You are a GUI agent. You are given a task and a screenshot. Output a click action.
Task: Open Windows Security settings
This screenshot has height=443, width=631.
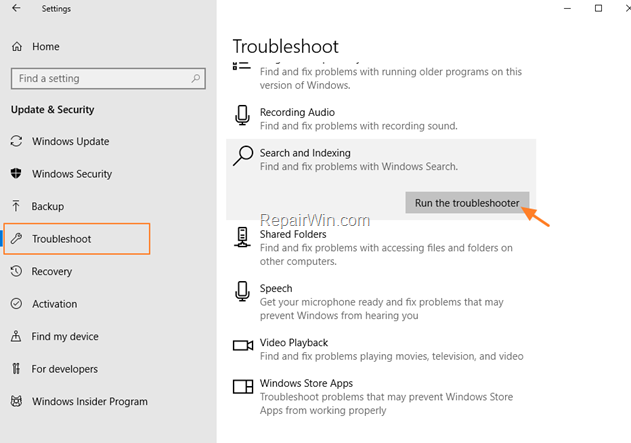(72, 174)
